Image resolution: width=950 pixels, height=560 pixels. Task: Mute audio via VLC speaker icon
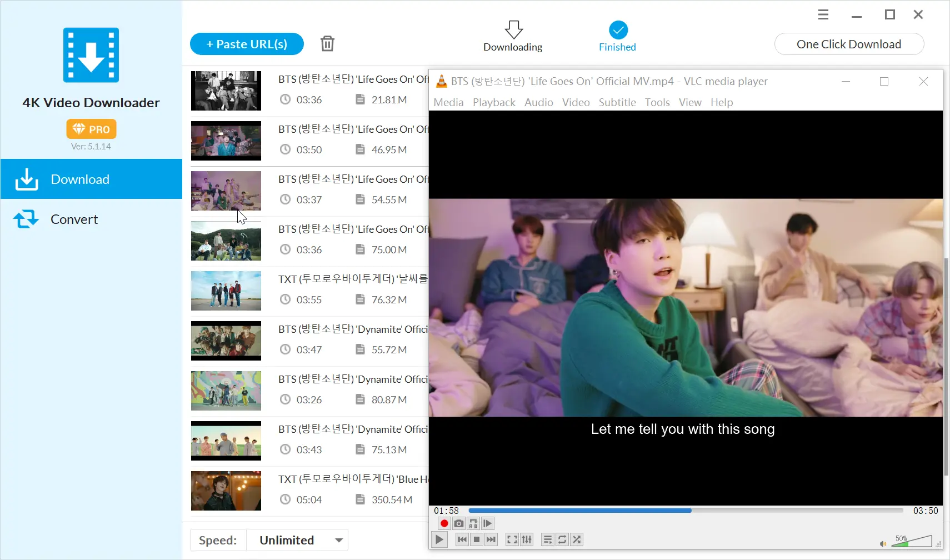point(883,543)
